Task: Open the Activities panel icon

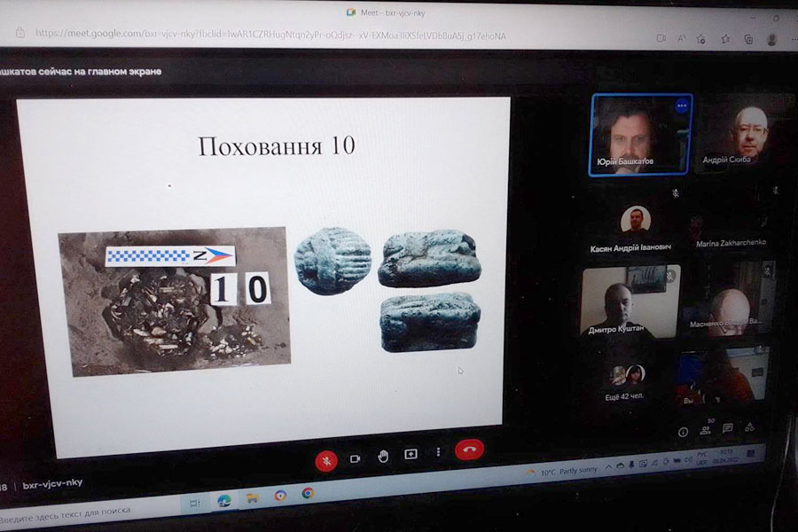Action: (x=749, y=427)
